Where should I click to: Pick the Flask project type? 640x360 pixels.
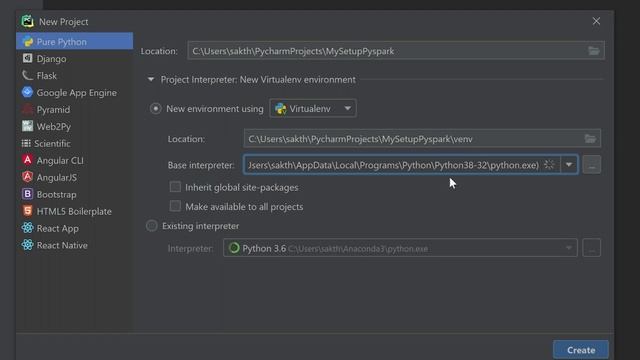pos(74,76)
